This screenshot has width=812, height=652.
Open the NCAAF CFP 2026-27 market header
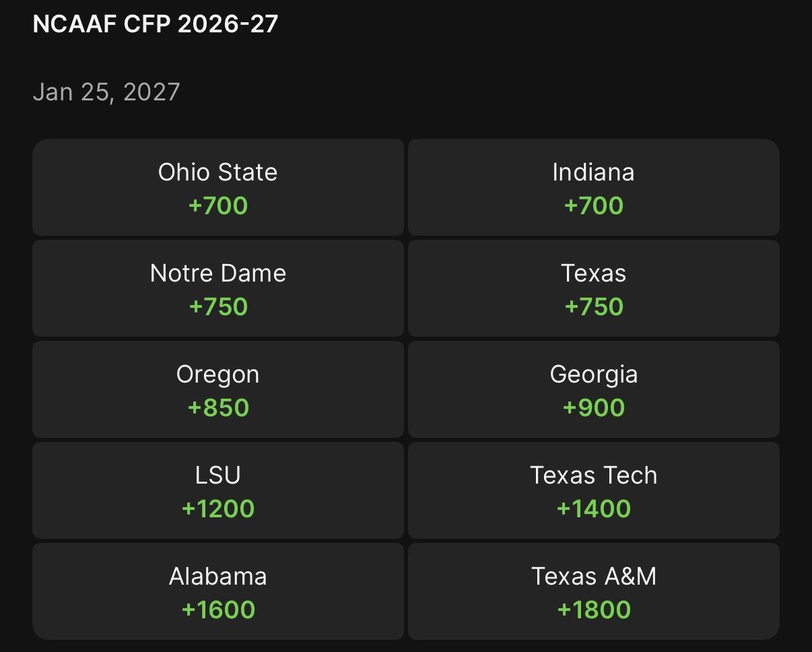[x=155, y=24]
